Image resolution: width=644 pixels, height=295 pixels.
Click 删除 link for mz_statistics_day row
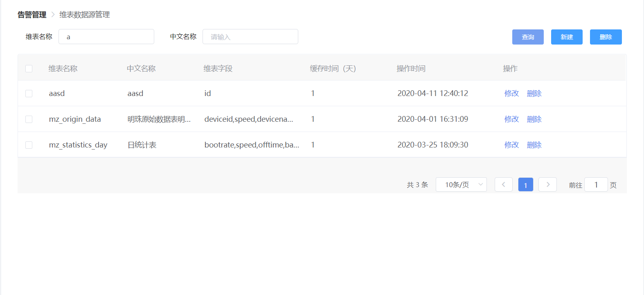534,145
